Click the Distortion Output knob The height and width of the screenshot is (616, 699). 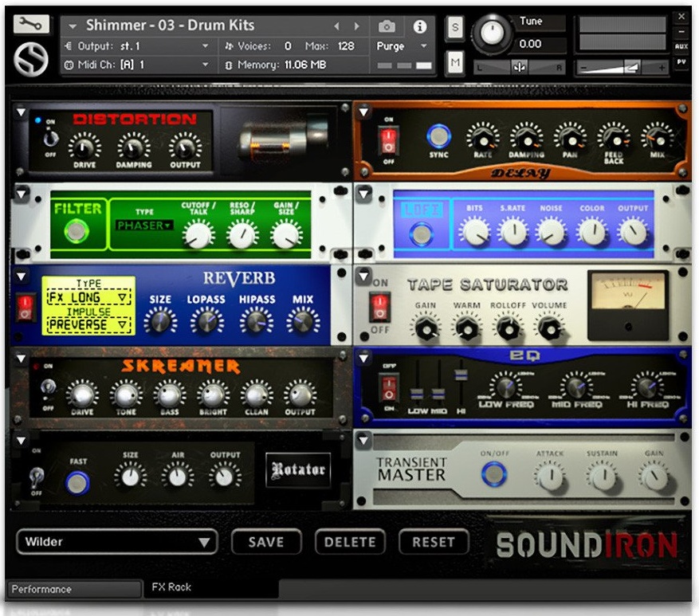coord(185,147)
